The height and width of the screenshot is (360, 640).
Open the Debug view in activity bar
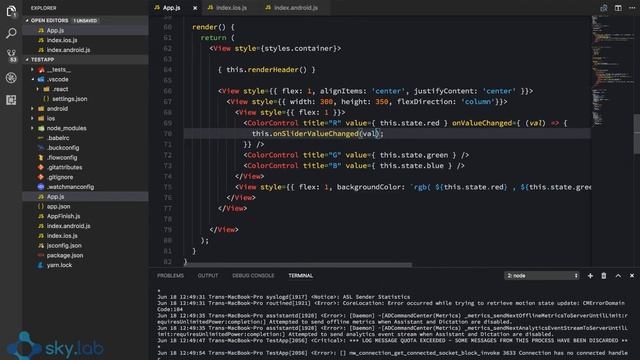[11, 78]
